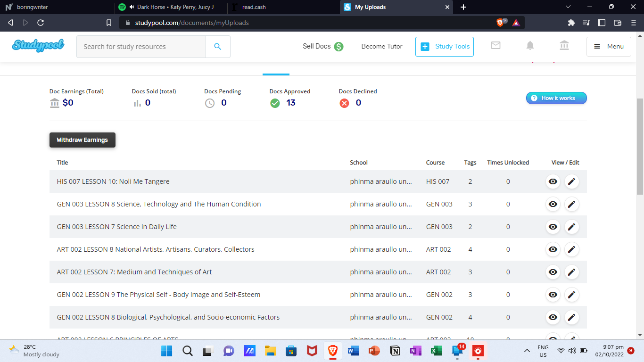
Task: Click the Times Unlocked column header
Action: [x=508, y=163]
